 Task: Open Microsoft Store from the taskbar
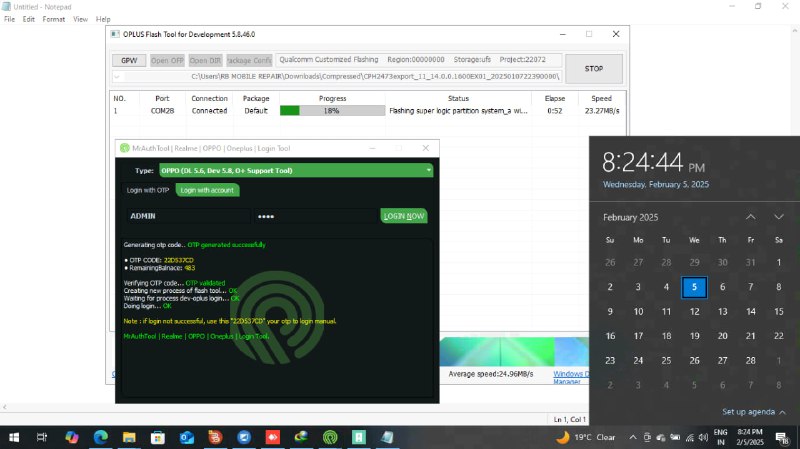[158, 437]
